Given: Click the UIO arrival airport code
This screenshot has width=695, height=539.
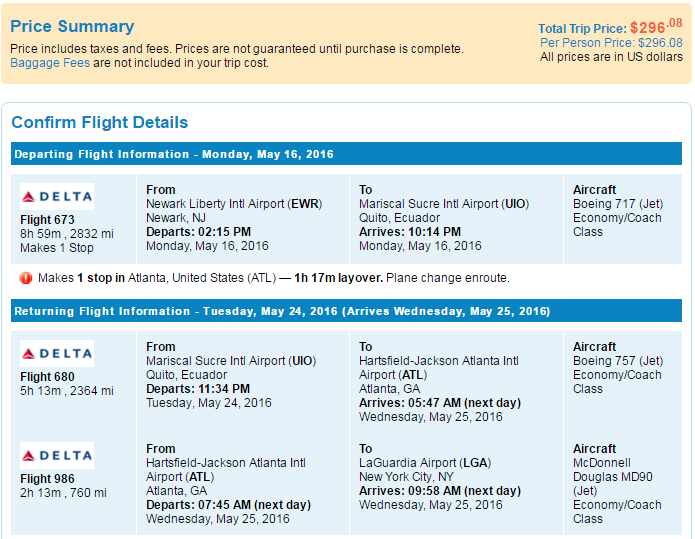Looking at the screenshot, I should click(515, 204).
